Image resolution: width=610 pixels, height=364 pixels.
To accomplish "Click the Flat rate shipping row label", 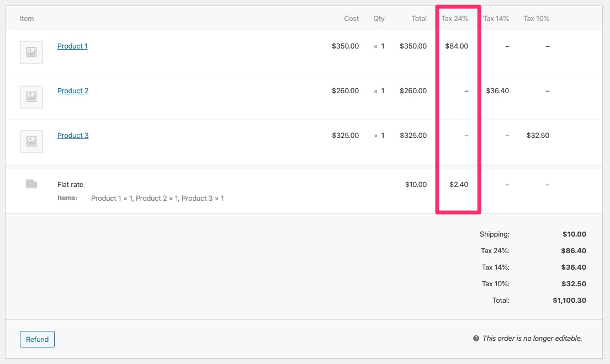I will 70,184.
